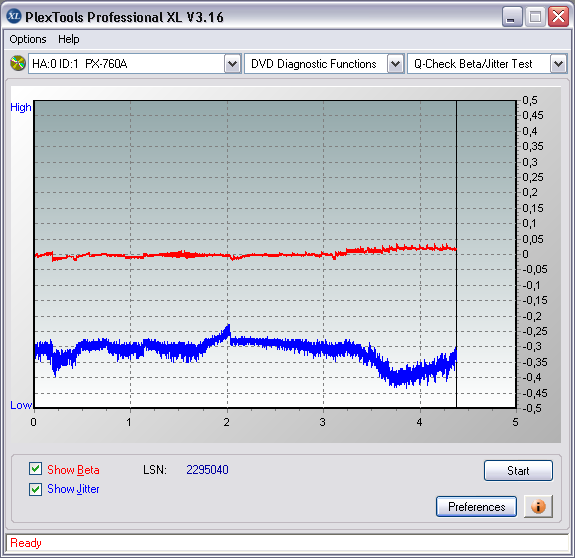Open the Preferences dialog

pos(476,507)
